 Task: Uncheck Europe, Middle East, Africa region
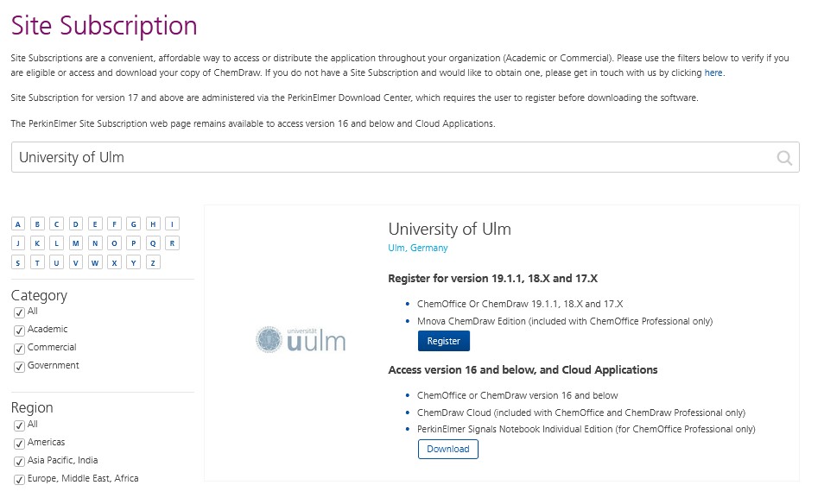[20, 479]
